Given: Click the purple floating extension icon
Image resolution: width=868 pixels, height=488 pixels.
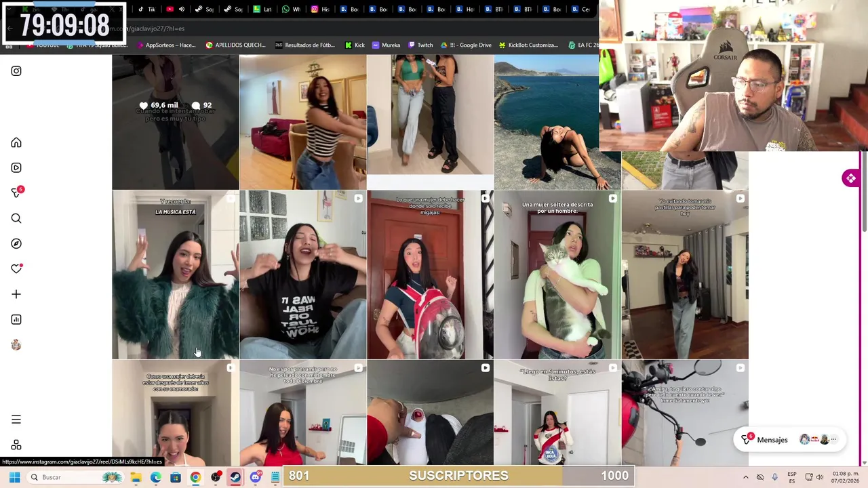Looking at the screenshot, I should pos(850,178).
